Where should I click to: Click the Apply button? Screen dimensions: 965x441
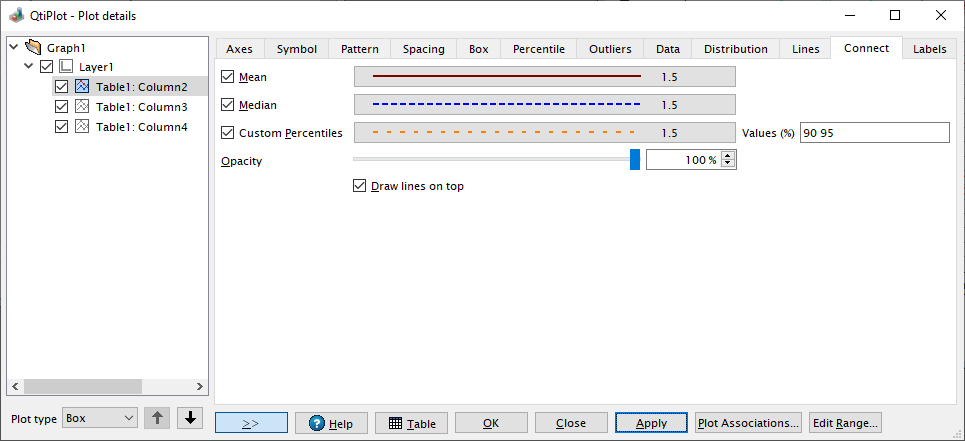point(652,423)
